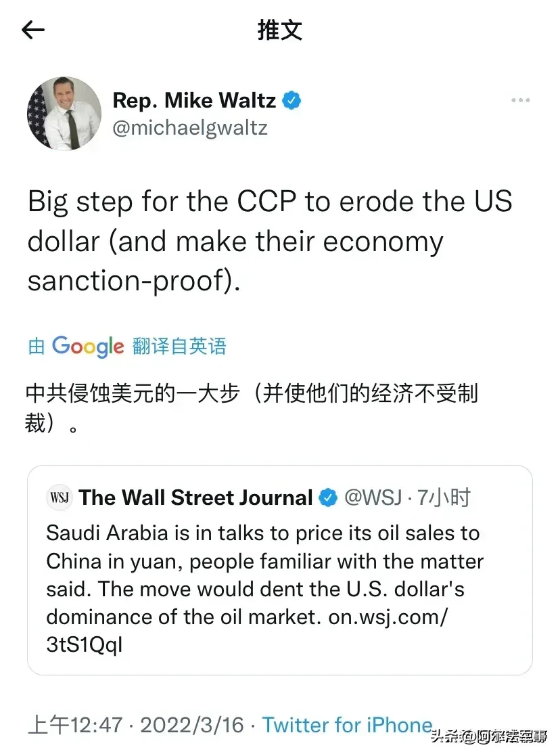Click the @WSJ handle in quoted tweet
The height and width of the screenshot is (756, 560).
374,498
